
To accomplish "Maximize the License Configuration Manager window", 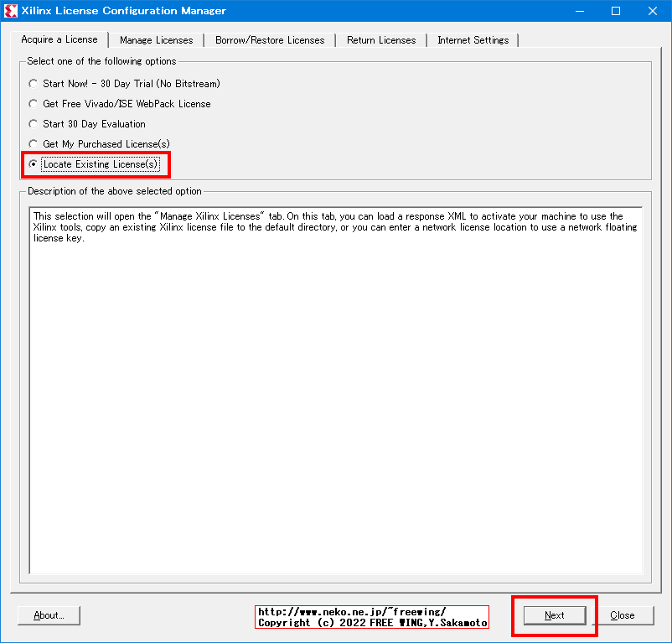I will point(616,11).
